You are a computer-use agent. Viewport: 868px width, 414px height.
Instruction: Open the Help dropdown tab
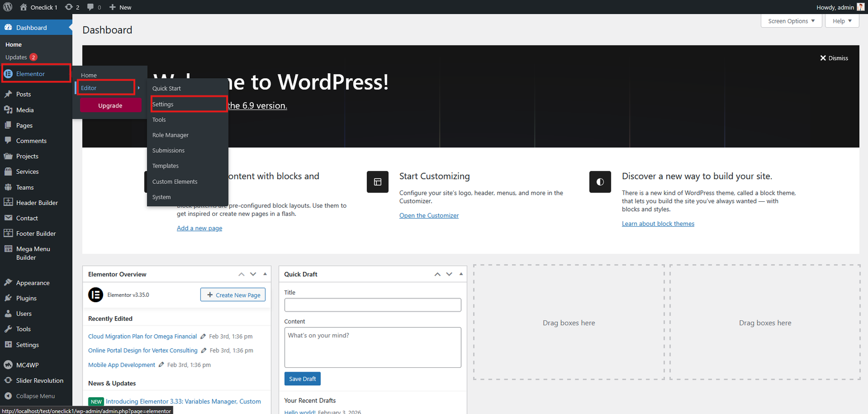click(x=841, y=21)
